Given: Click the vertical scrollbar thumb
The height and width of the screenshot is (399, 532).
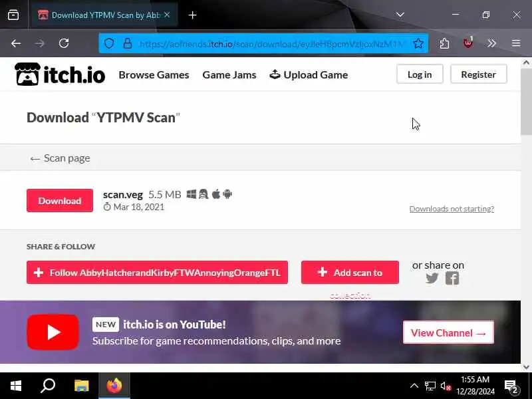Looking at the screenshot, I should coord(526,102).
